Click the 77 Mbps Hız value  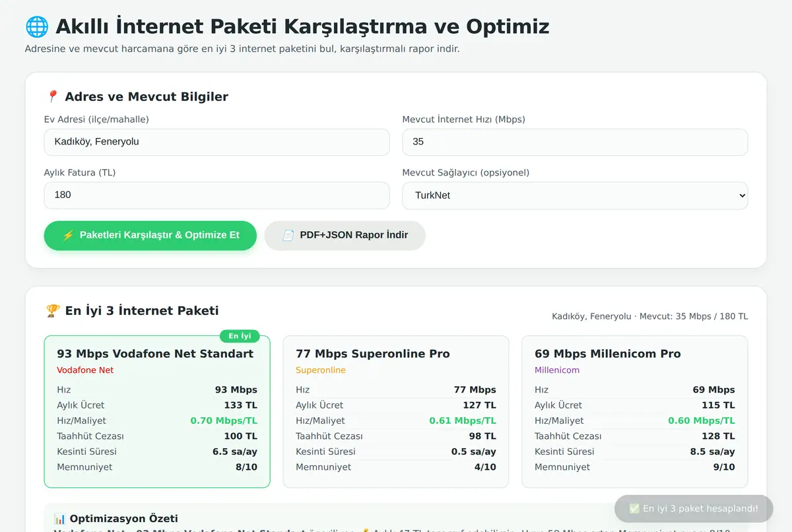tap(475, 389)
